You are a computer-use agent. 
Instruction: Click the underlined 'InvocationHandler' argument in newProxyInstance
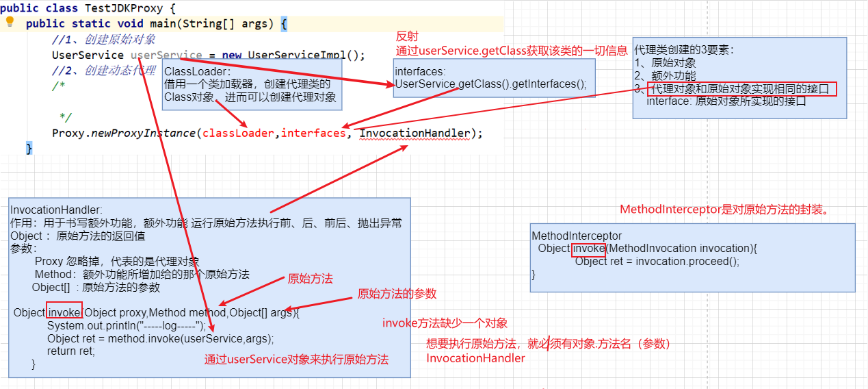(415, 133)
